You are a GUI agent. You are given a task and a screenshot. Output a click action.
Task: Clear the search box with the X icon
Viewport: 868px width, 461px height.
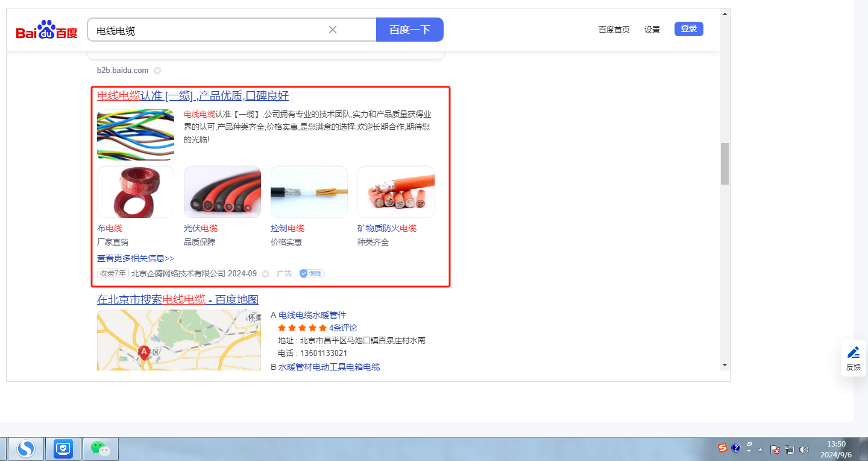[332, 30]
